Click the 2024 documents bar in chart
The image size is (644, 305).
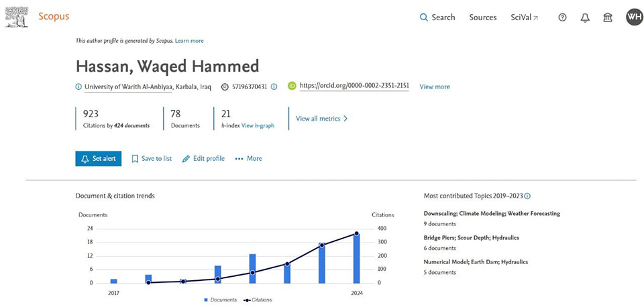pos(356,258)
